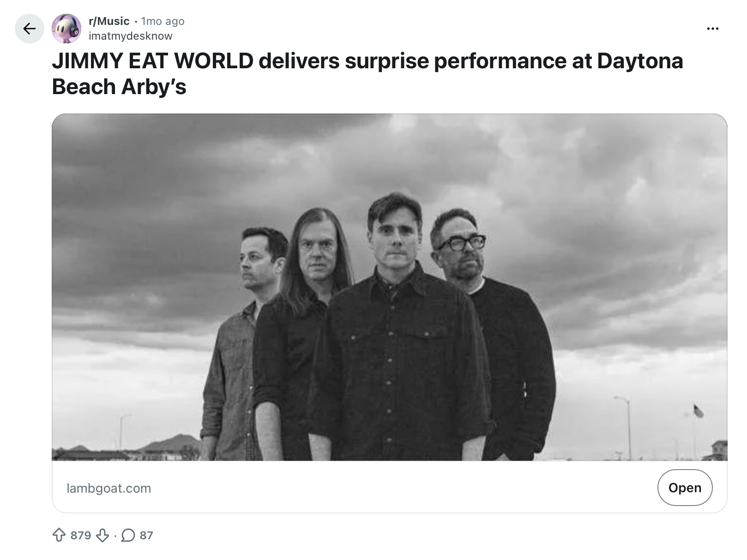
Task: Open the r/Music community avatar
Action: [x=66, y=29]
